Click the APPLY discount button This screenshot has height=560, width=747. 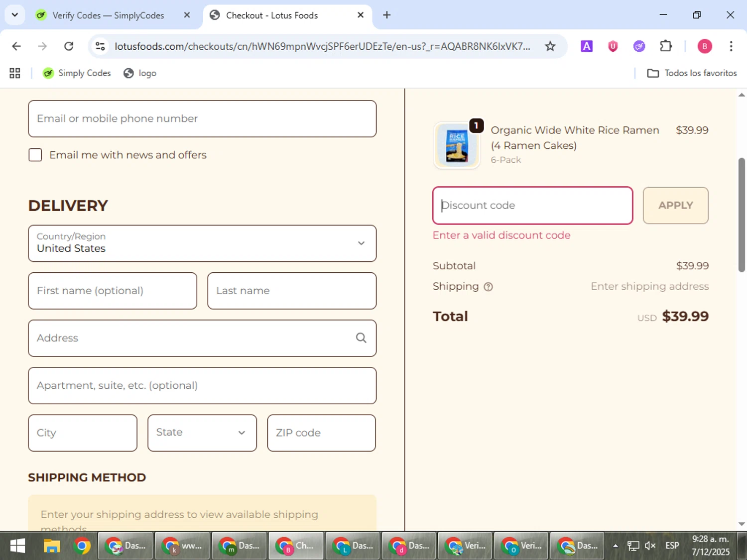(675, 206)
